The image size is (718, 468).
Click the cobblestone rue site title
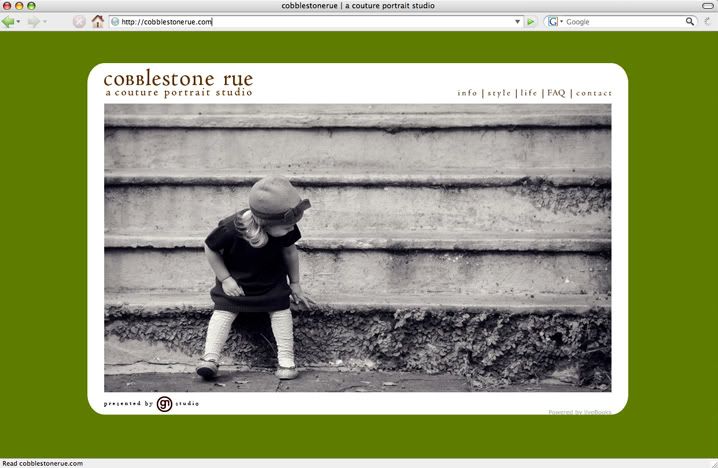pyautogui.click(x=178, y=79)
